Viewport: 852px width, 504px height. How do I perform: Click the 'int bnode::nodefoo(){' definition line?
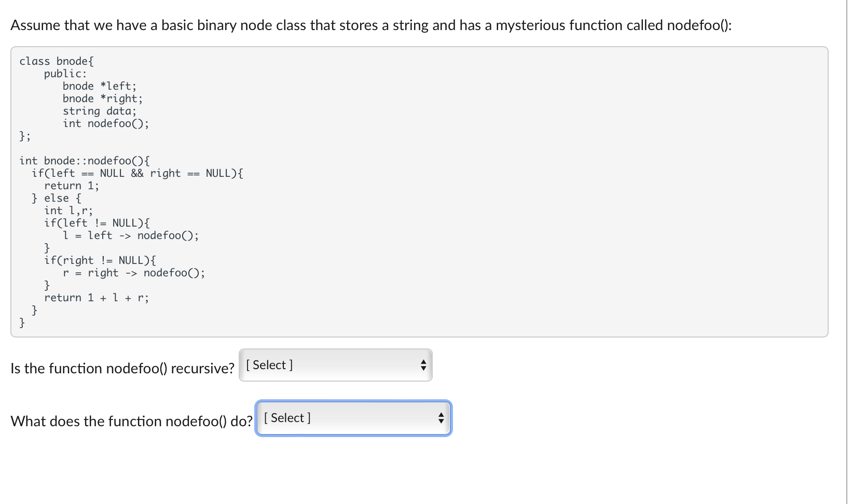85,161
